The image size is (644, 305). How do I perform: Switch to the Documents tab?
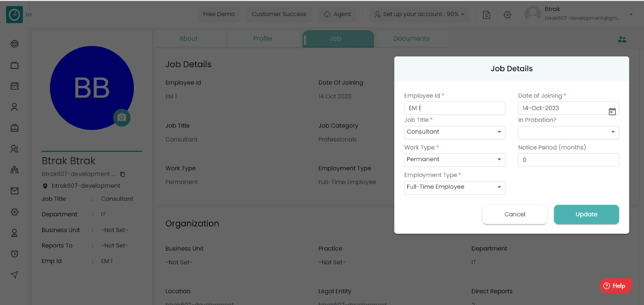point(411,39)
